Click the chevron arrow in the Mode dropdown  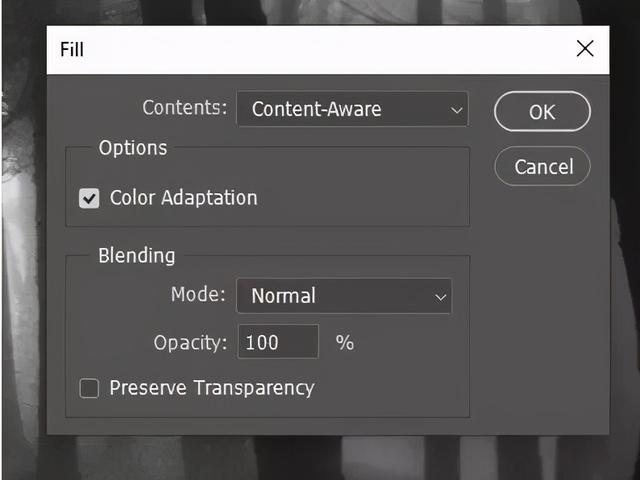click(x=440, y=297)
